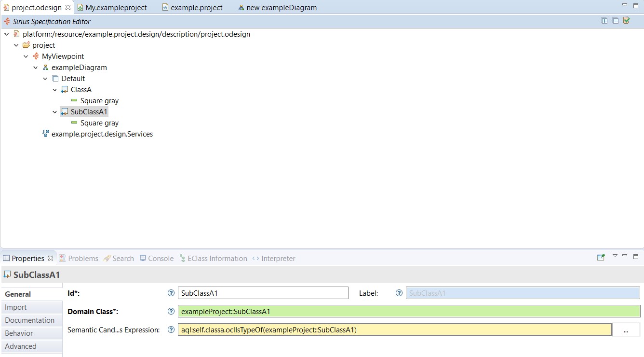Open the Properties view menu dropdown arrow
This screenshot has width=644, height=357.
615,256
